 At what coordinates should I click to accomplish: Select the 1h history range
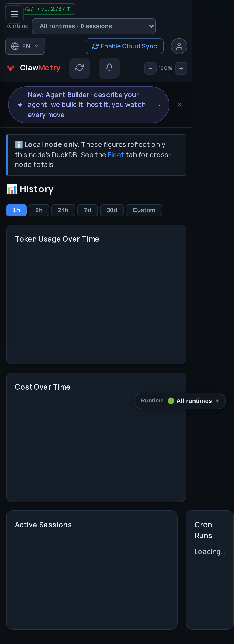(x=16, y=210)
